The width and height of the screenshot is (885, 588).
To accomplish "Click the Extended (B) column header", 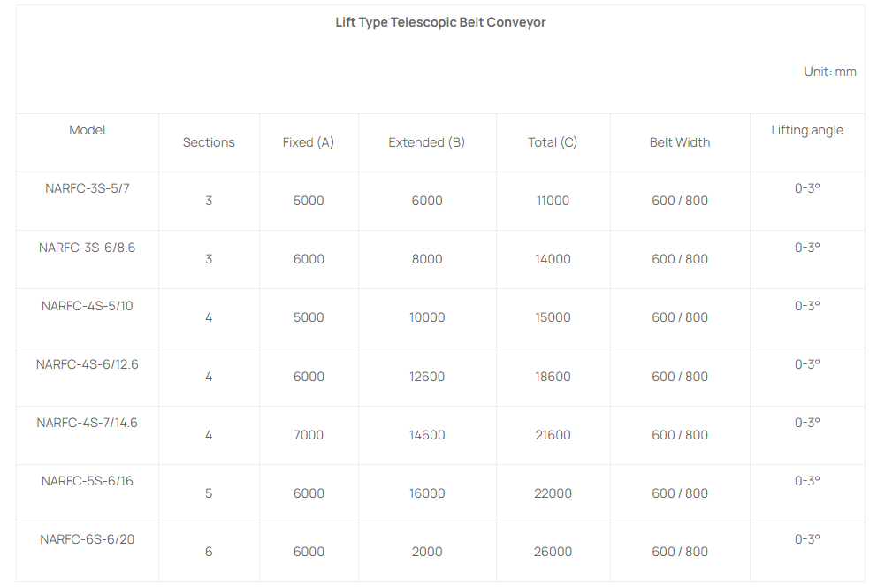I will point(426,142).
